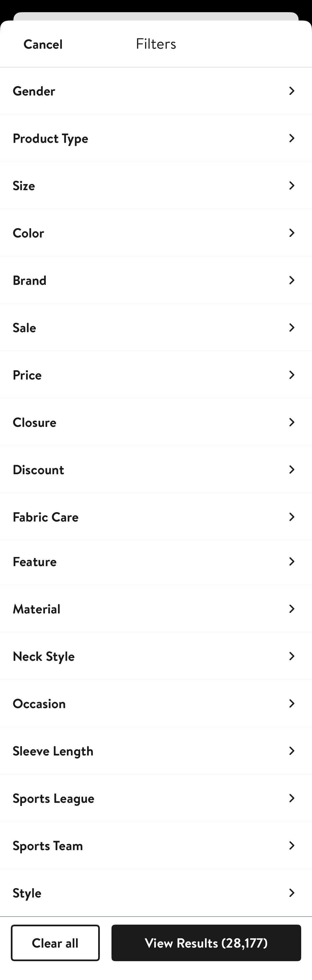
Task: Expand the Occasion filter
Action: click(x=291, y=703)
